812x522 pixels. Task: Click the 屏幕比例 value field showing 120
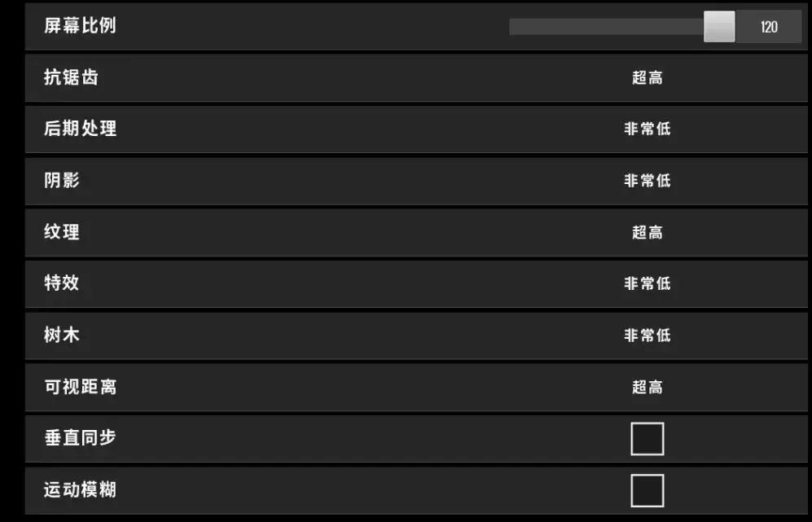point(769,27)
